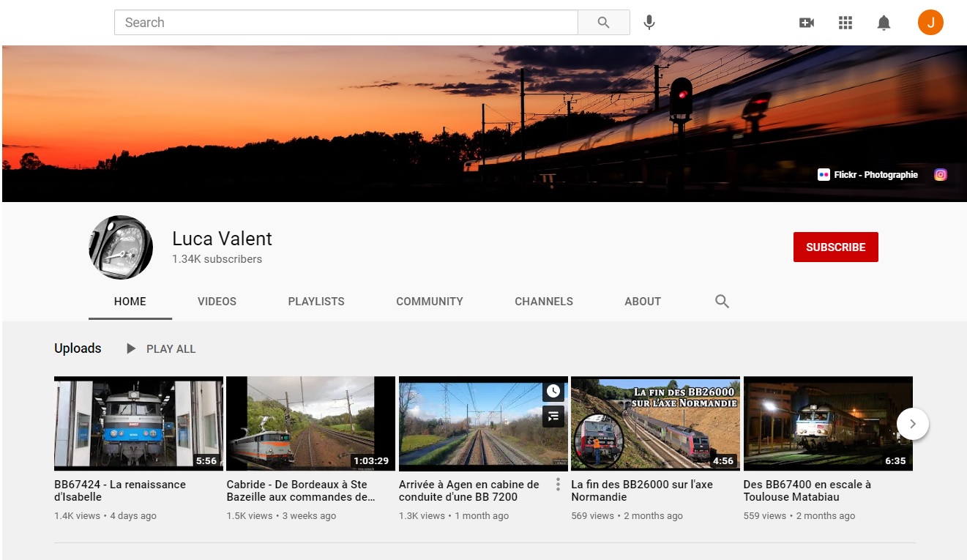Click title BB67424 - La renaissance d'Isabelle

coord(120,490)
